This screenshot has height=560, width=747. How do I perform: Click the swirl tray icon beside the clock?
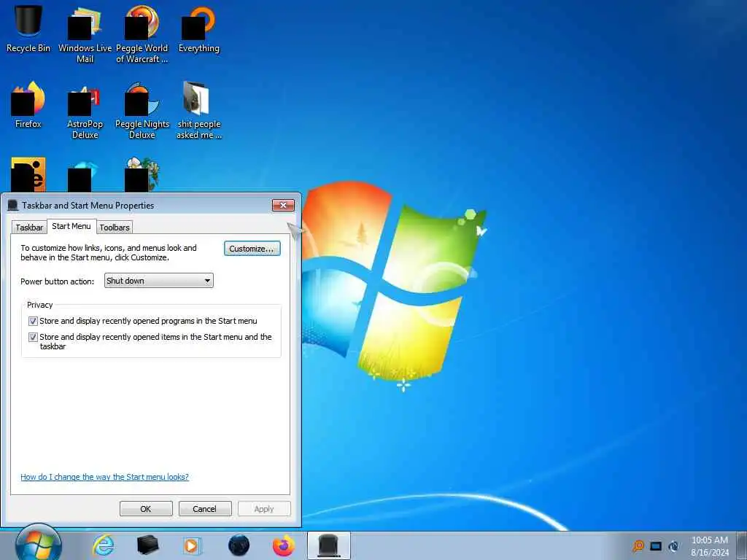(x=673, y=546)
